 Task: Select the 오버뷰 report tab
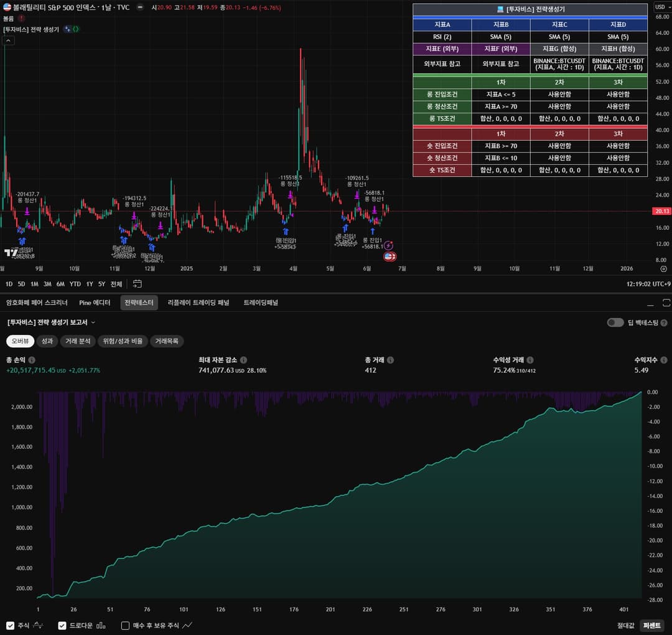point(20,341)
